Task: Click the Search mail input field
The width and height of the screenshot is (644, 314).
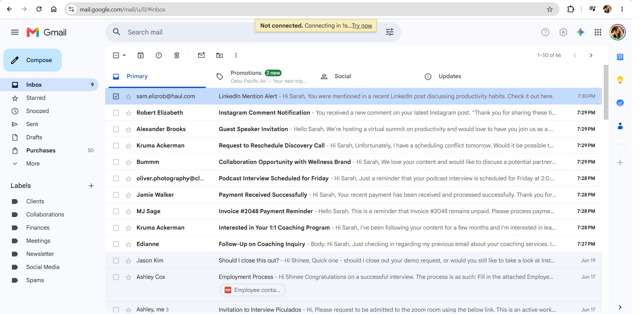Action: [x=253, y=32]
